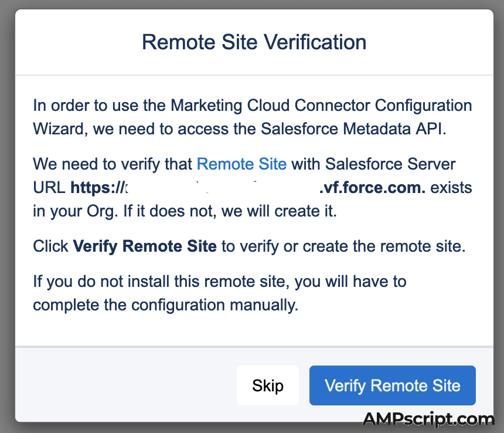Click the Skip button
Viewport: 504px width, 433px height.
[268, 385]
